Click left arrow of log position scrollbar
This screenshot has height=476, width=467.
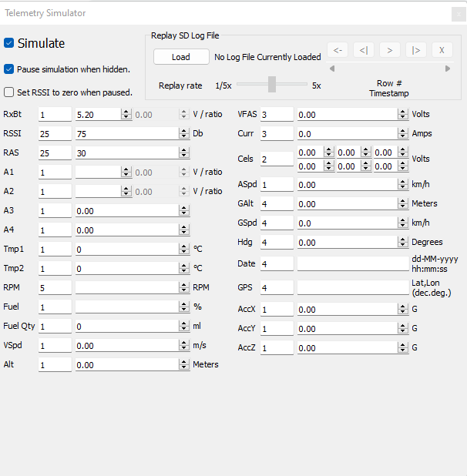pos(332,69)
